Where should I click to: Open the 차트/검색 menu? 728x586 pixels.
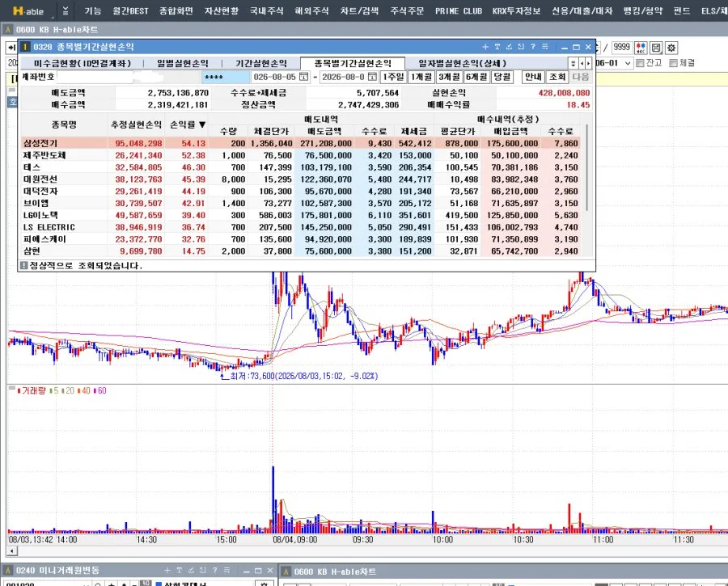click(x=359, y=11)
